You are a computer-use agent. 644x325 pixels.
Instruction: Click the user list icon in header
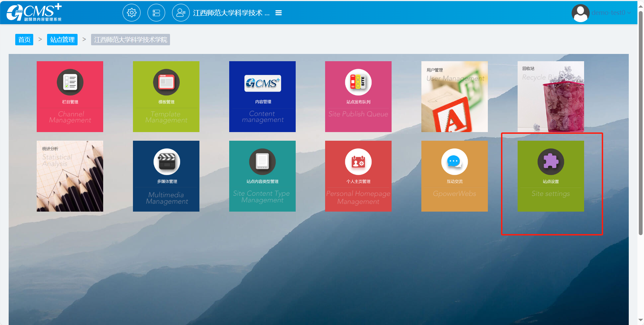(x=181, y=13)
